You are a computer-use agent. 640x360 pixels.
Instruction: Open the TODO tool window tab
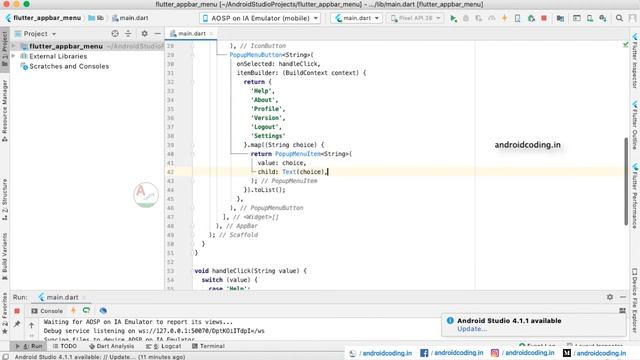pos(64,346)
